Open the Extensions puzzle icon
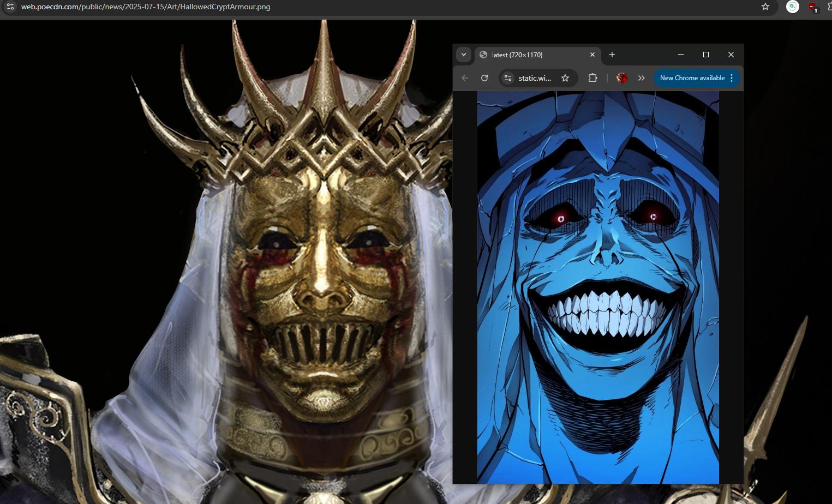Image resolution: width=832 pixels, height=504 pixels. pos(592,78)
